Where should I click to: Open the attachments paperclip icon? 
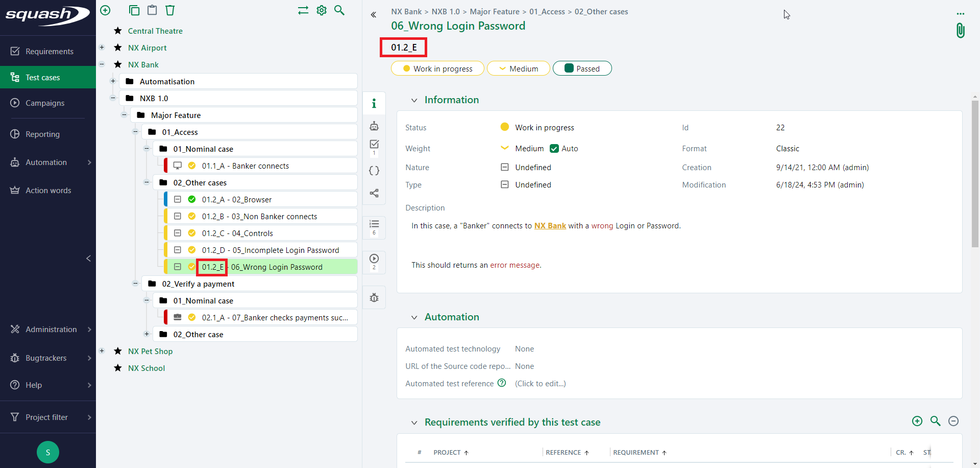[x=960, y=31]
